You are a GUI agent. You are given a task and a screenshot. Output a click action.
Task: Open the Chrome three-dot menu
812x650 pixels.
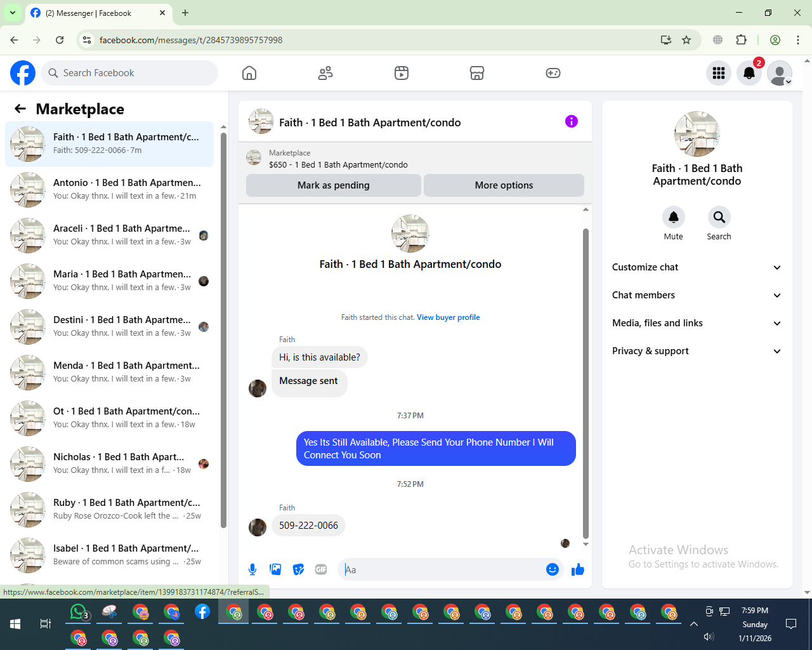point(798,40)
